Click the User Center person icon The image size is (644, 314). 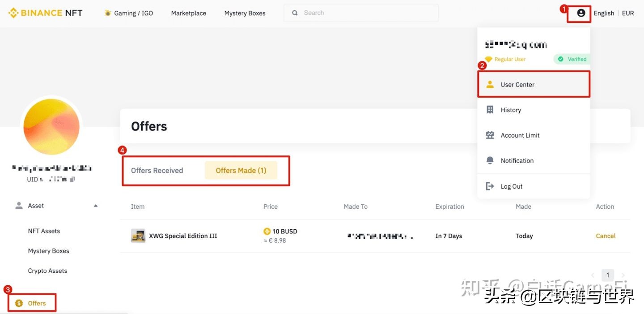click(x=490, y=84)
